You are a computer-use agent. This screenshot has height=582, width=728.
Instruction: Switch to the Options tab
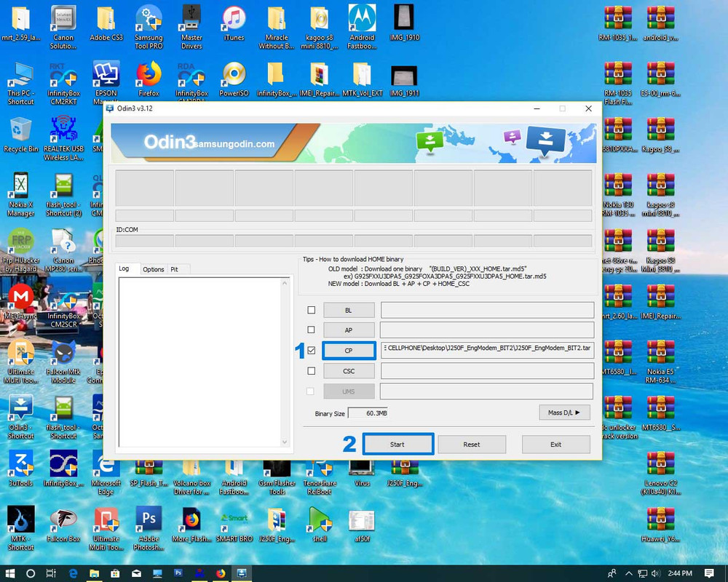tap(153, 269)
